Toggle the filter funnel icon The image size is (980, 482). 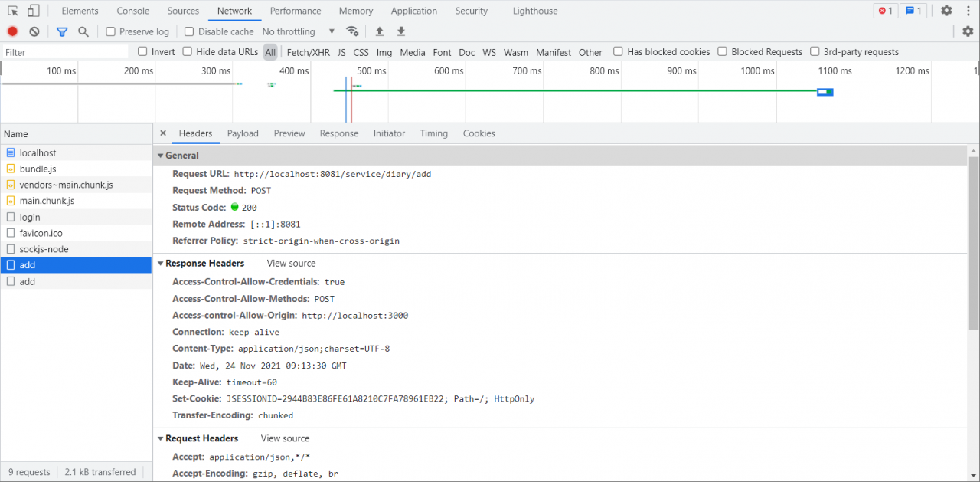click(62, 31)
